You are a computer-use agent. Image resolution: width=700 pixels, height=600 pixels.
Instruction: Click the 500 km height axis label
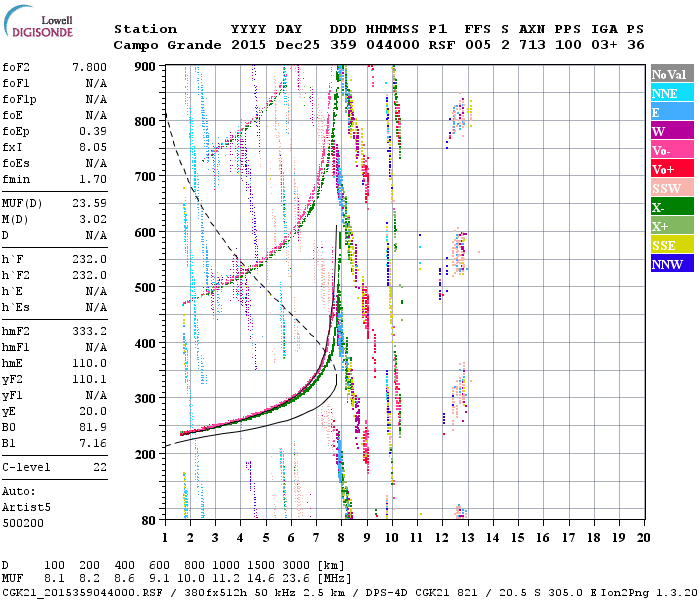[x=145, y=288]
